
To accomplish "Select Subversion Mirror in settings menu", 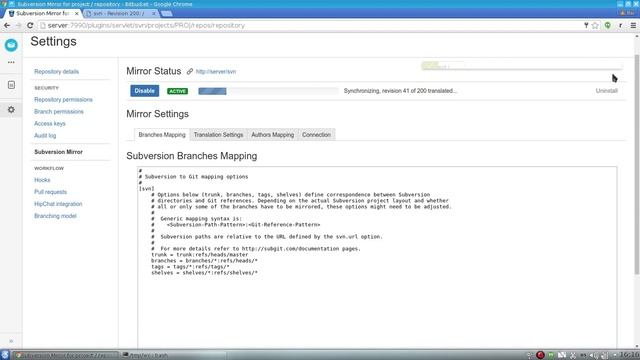I will 58,152.
